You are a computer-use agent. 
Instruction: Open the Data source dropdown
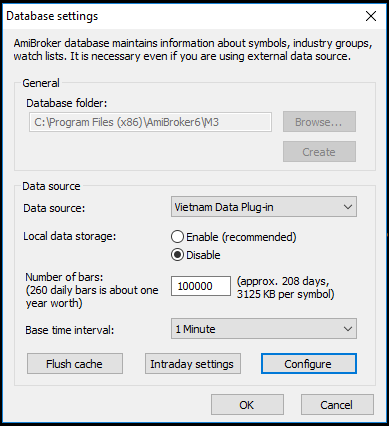(264, 207)
